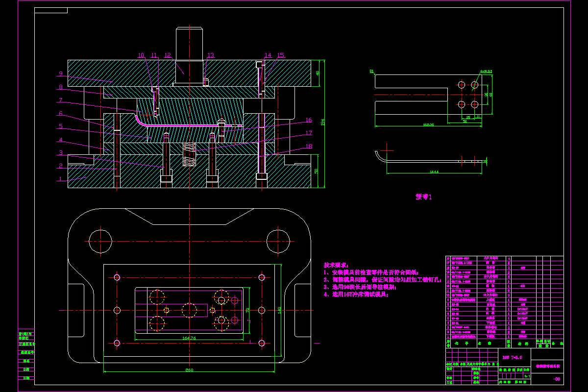
Task: Click part balloon number 16
Action: (x=309, y=120)
